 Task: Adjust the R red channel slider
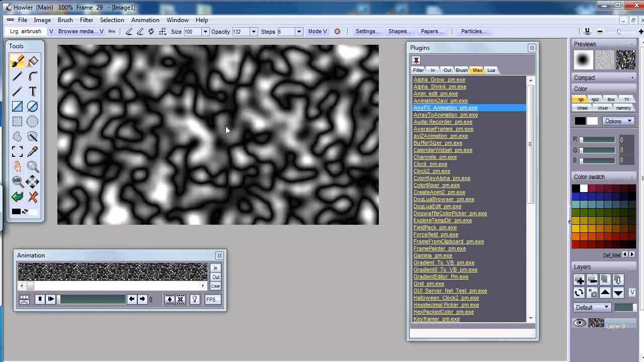tap(597, 140)
